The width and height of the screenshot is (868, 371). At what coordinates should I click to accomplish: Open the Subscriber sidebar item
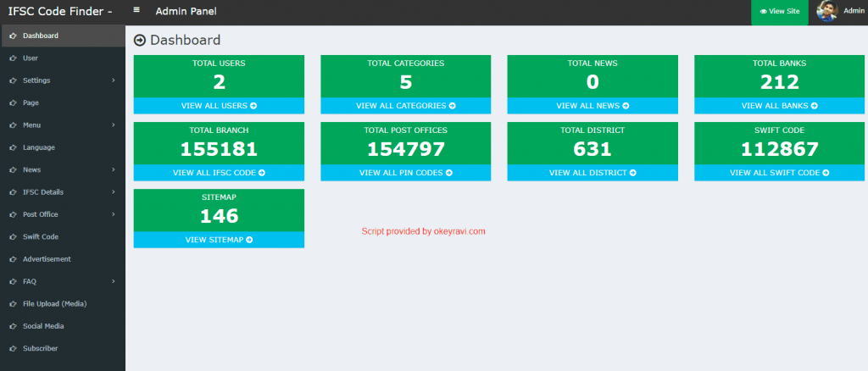63,348
